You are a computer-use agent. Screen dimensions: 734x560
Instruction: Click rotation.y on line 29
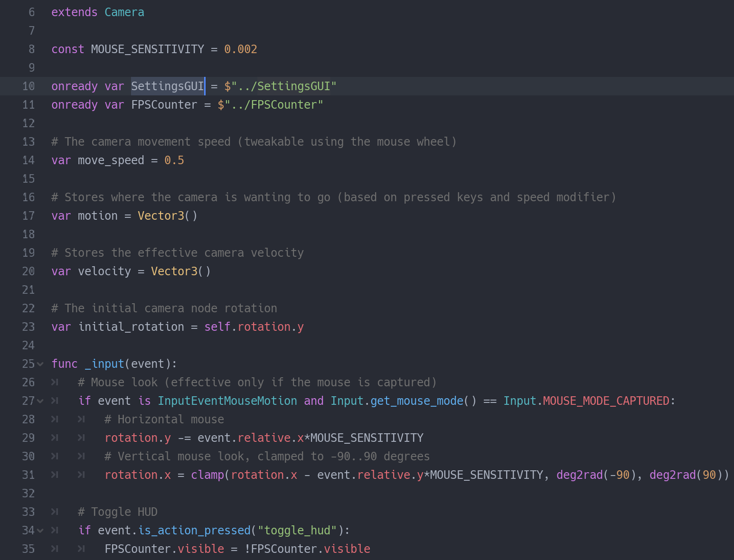[138, 438]
